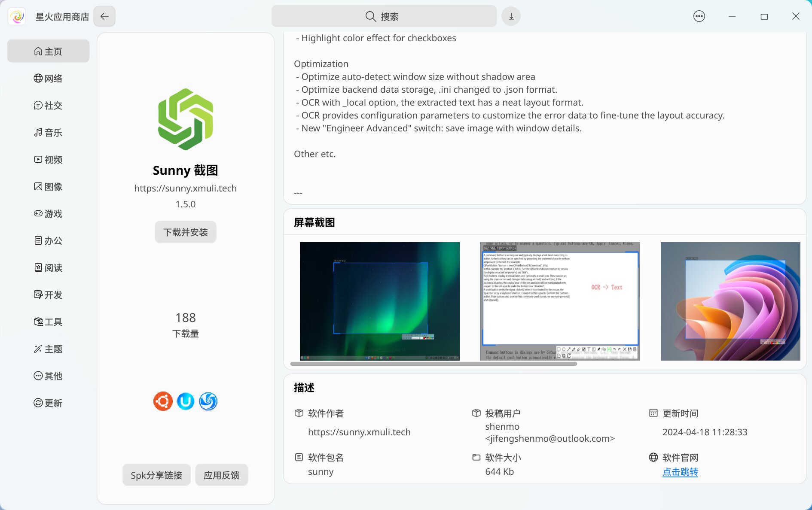Click the Sunny green app logo
The height and width of the screenshot is (510, 812).
(186, 119)
